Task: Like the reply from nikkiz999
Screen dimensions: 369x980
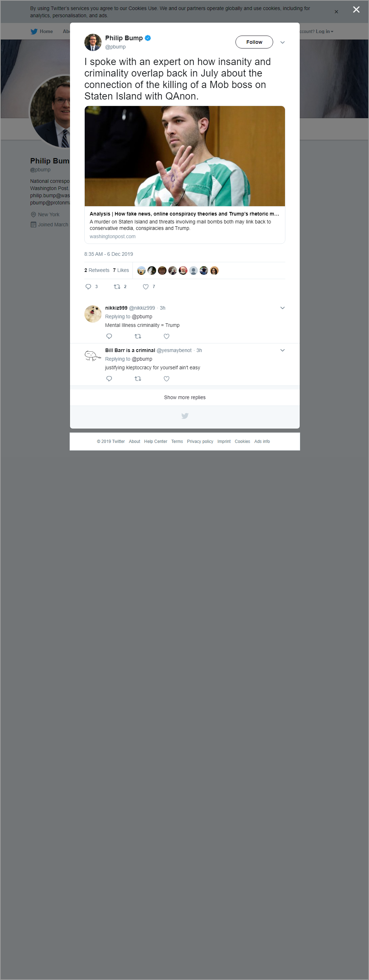Action: pyautogui.click(x=167, y=336)
